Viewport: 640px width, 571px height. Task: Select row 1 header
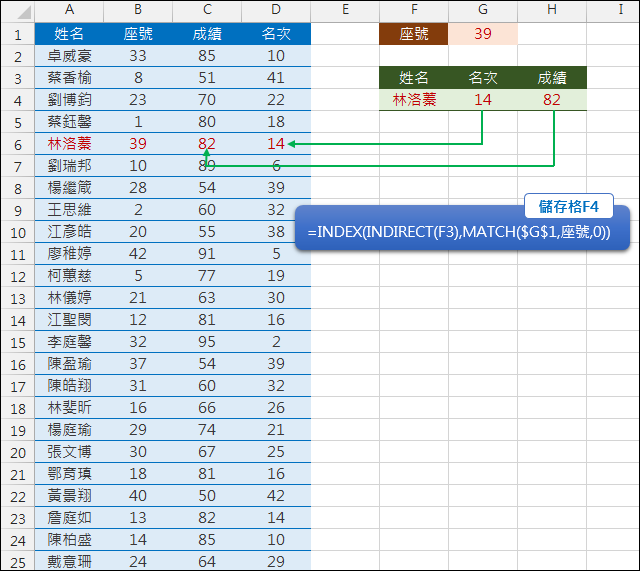pyautogui.click(x=18, y=34)
